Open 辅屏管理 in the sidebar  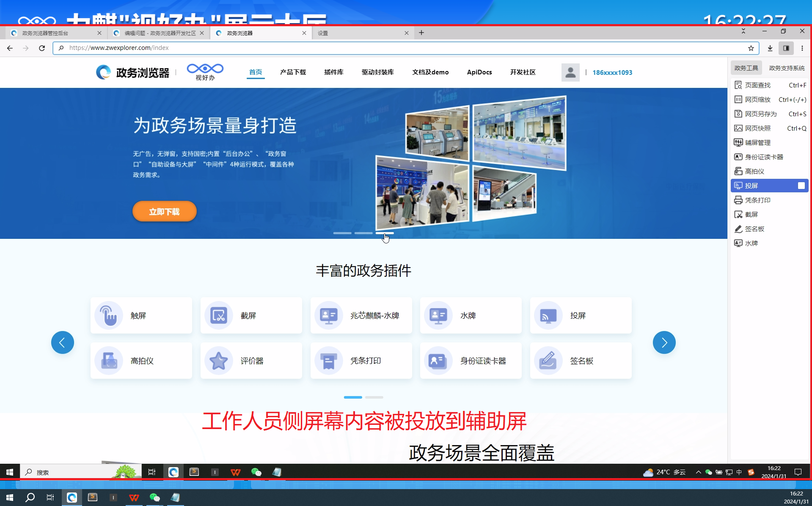770,143
